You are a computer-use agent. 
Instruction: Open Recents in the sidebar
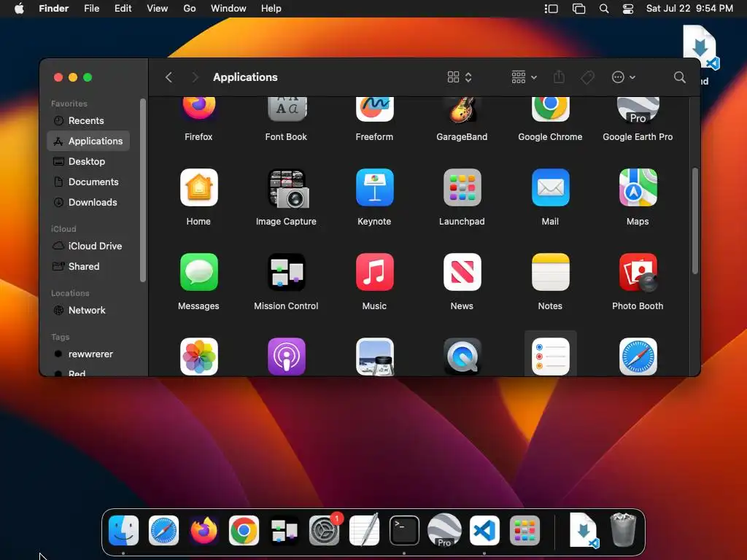tap(88, 120)
